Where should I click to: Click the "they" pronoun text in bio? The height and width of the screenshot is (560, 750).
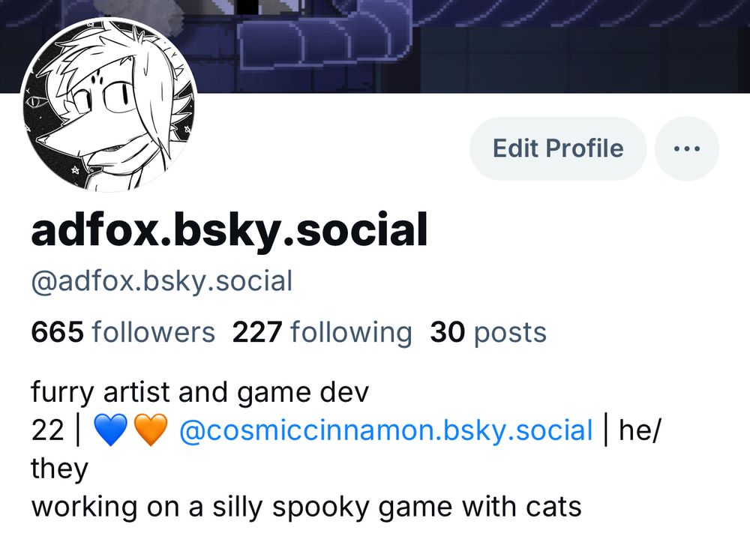(59, 469)
